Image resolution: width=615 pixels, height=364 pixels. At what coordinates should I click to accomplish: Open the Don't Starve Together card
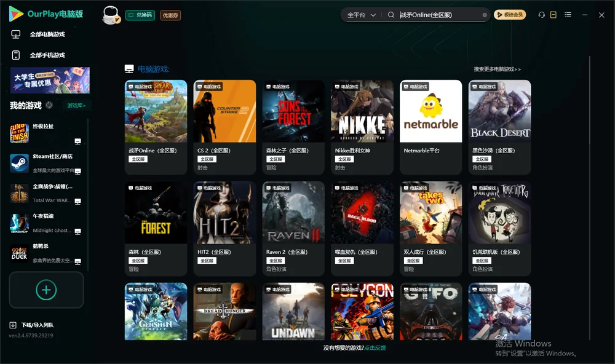pos(499,229)
